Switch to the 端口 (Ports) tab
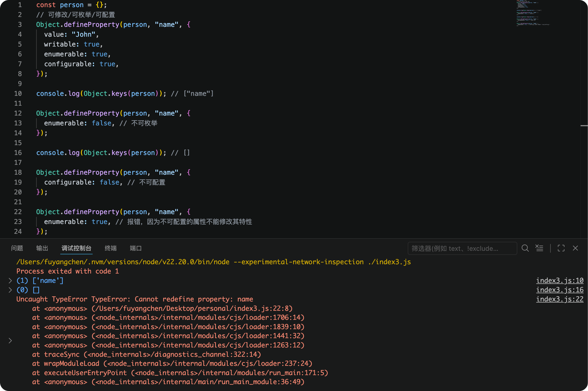 (x=136, y=248)
